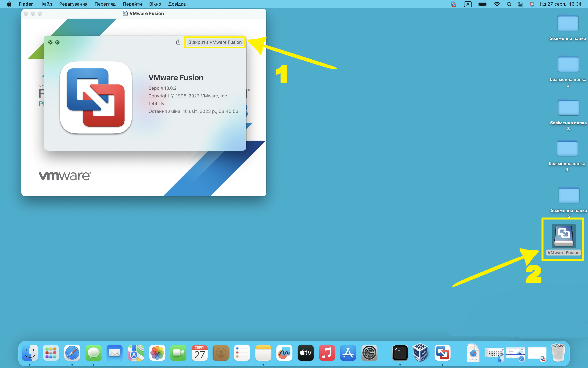Viewport: 588px width, 368px height.
Task: Open Control Center in menu bar
Action: 520,4
